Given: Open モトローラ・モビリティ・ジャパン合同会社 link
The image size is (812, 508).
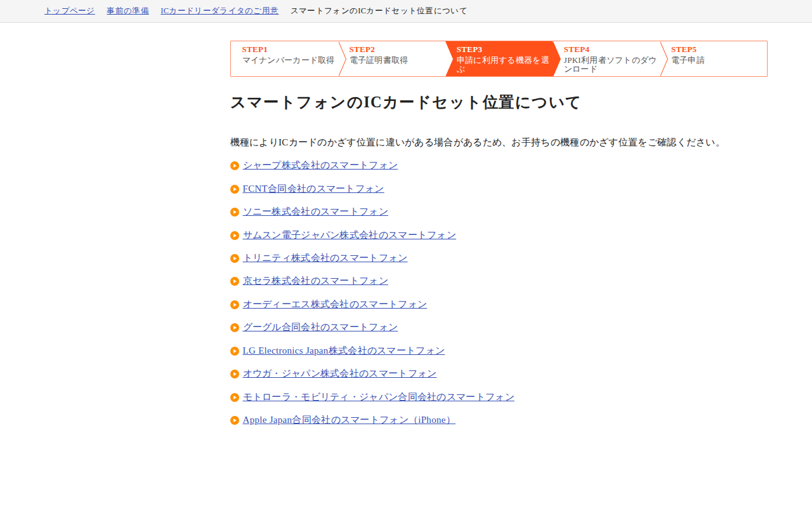Looking at the screenshot, I should click(379, 397).
